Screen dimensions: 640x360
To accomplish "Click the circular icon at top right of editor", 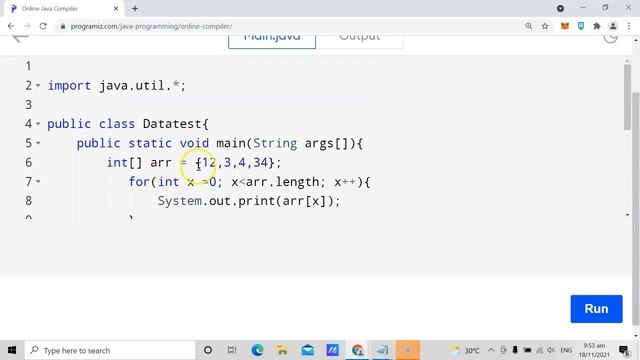I will point(611,38).
